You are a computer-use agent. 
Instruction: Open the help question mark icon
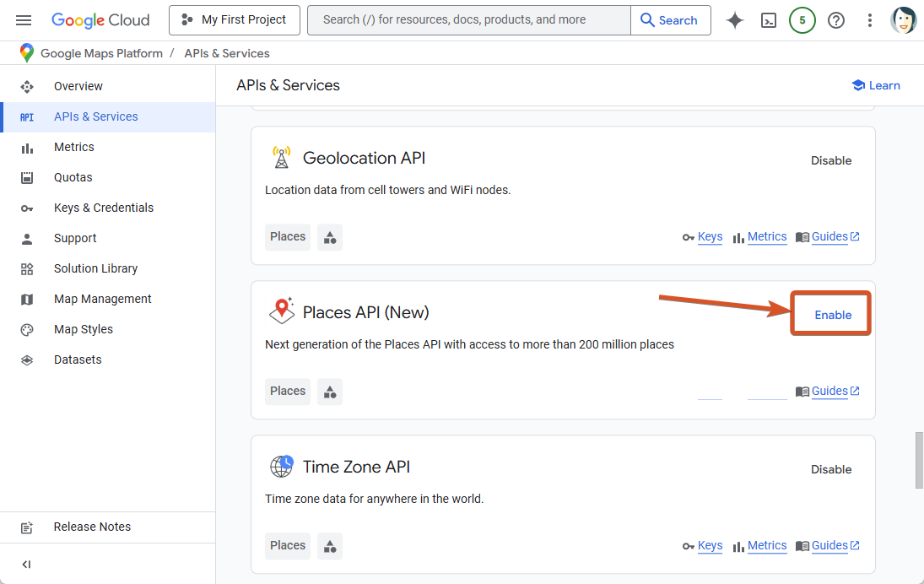[835, 20]
